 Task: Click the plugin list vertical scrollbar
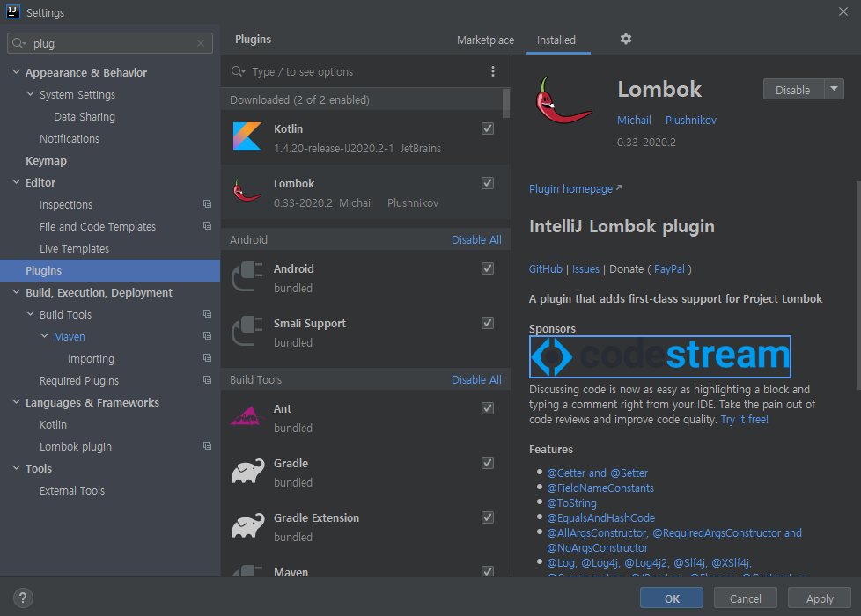(x=506, y=103)
